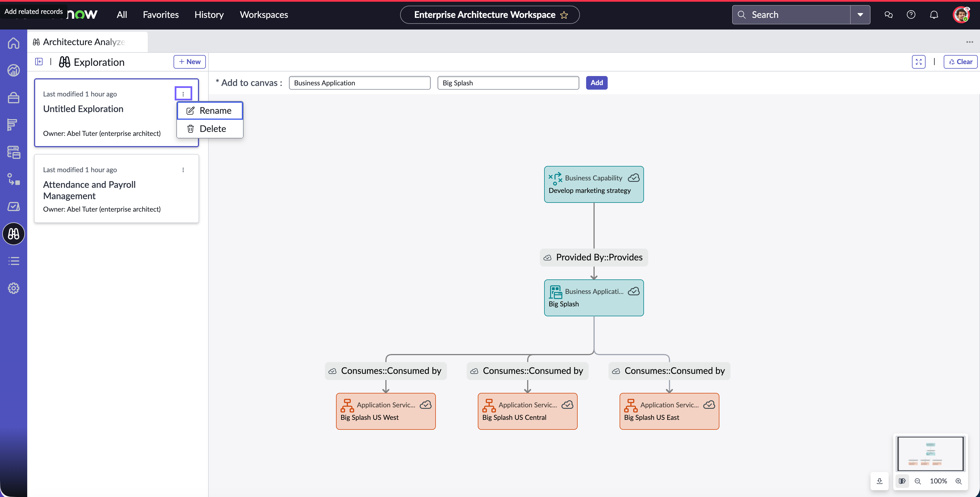This screenshot has height=497, width=980.
Task: Choose Rename from the context menu
Action: 210,110
